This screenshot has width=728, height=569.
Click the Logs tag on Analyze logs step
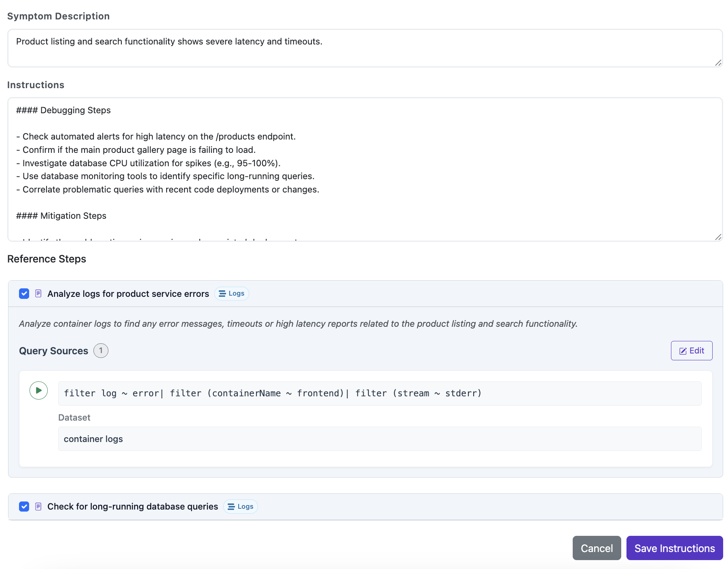232,294
